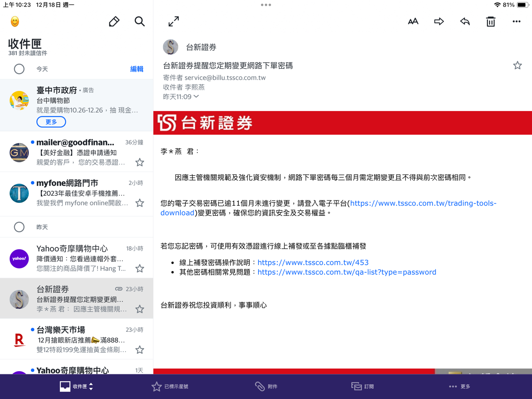Tap the battery indicator in status bar

point(522,5)
